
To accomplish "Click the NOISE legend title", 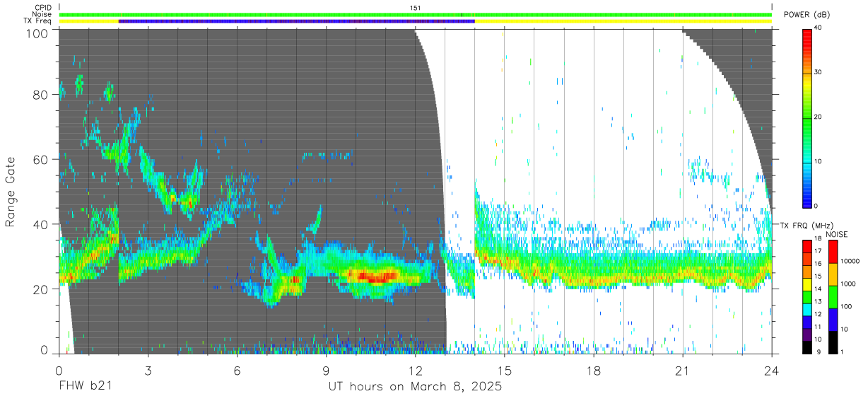I will pos(836,234).
